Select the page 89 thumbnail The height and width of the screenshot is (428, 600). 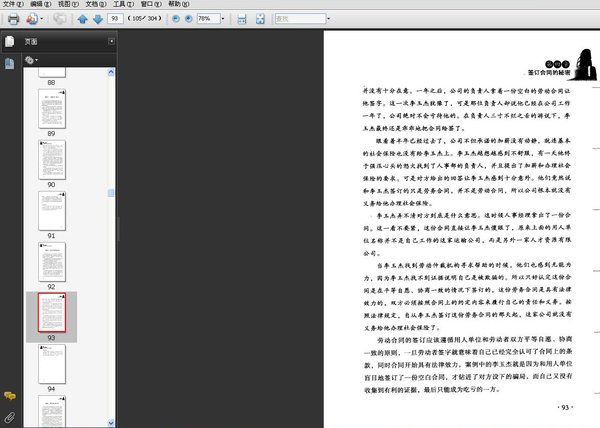[x=52, y=109]
